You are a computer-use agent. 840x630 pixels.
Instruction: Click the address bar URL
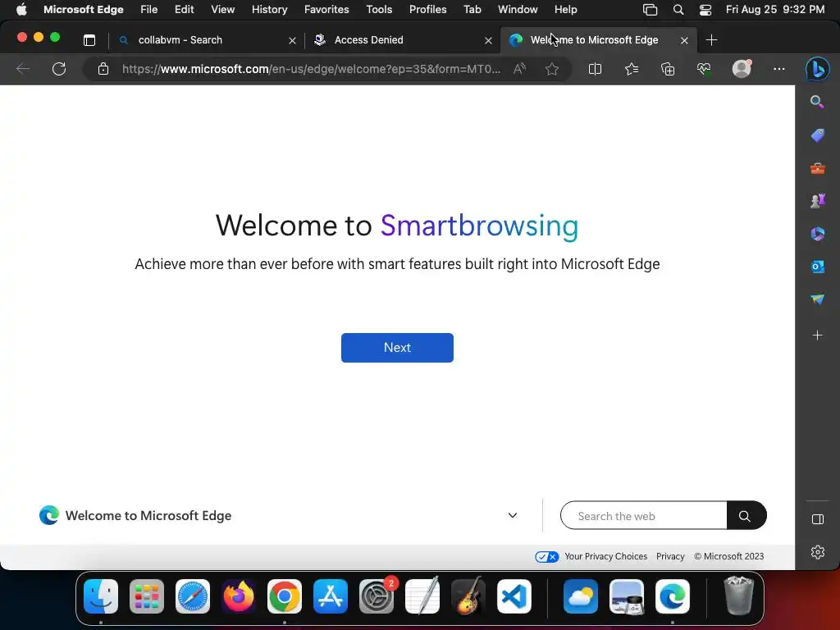click(311, 69)
